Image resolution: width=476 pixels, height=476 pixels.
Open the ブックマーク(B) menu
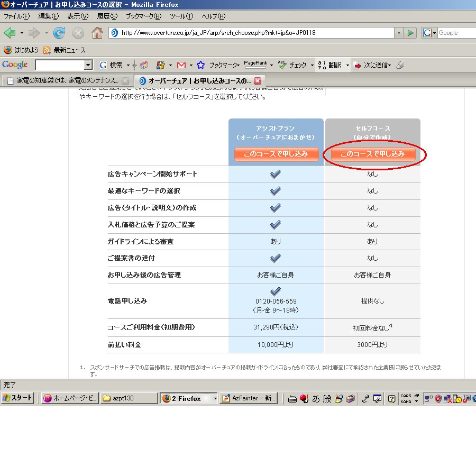[x=143, y=16]
